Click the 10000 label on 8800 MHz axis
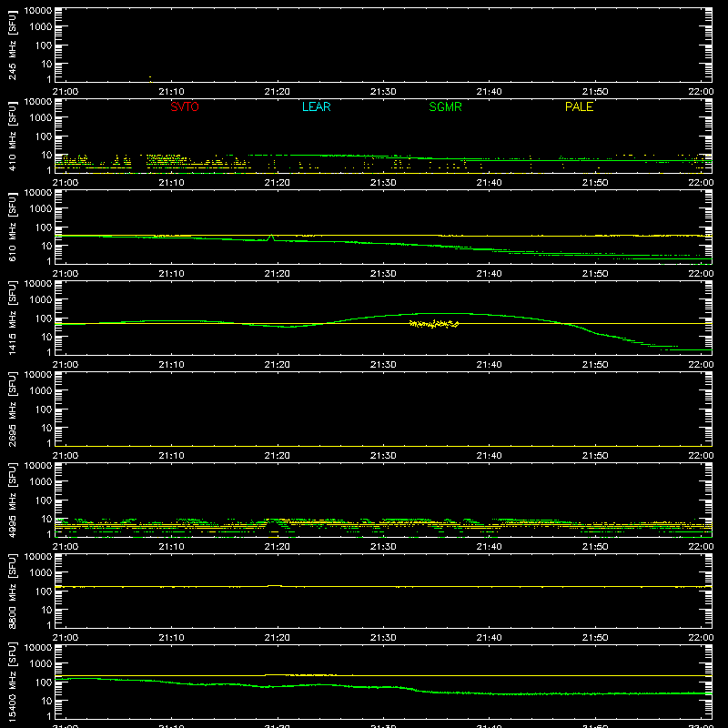The width and height of the screenshot is (728, 728). pyautogui.click(x=38, y=557)
